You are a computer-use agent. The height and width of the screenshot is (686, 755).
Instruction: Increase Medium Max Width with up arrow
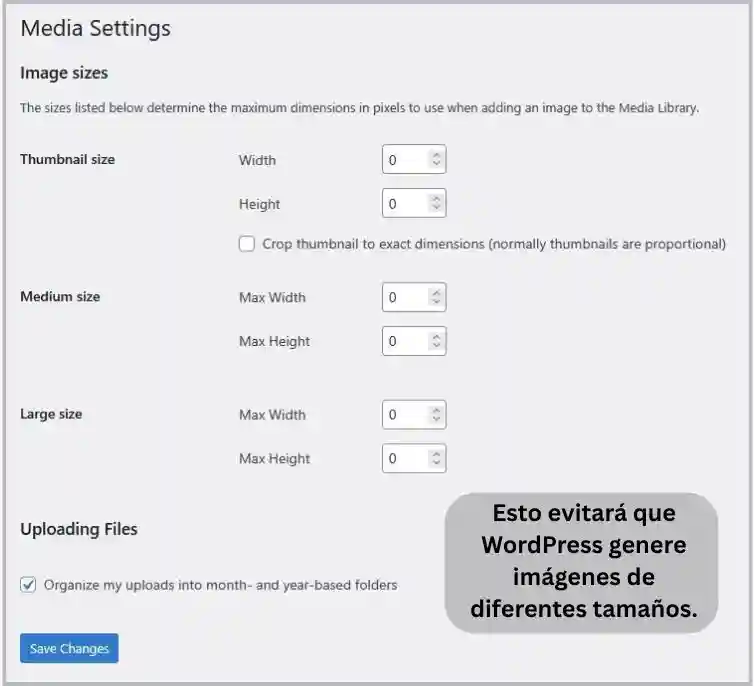[x=436, y=293]
